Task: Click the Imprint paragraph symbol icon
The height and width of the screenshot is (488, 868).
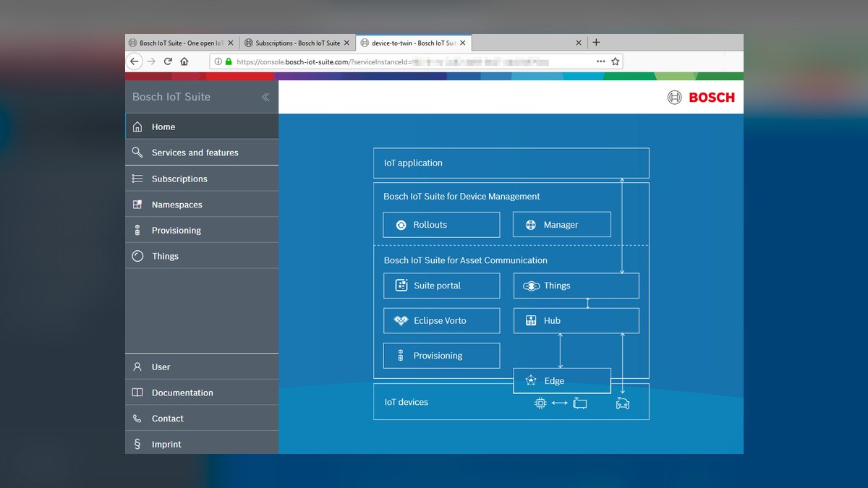Action: click(x=137, y=444)
